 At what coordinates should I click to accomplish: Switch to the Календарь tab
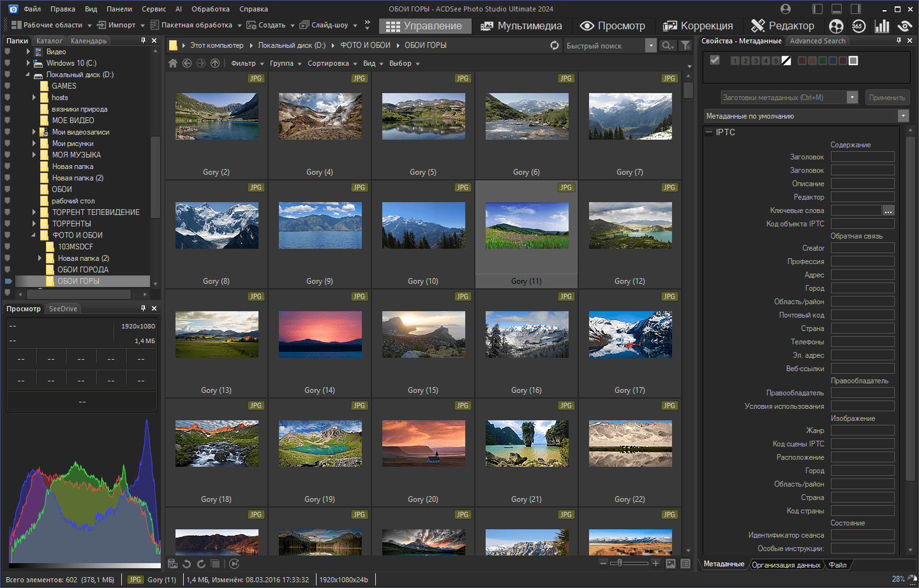point(89,41)
